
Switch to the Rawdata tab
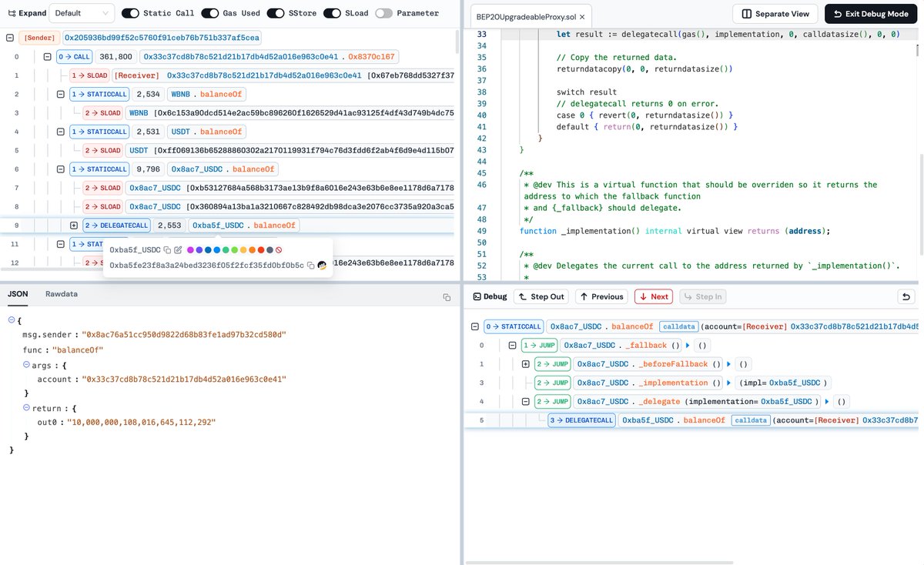[x=62, y=294]
